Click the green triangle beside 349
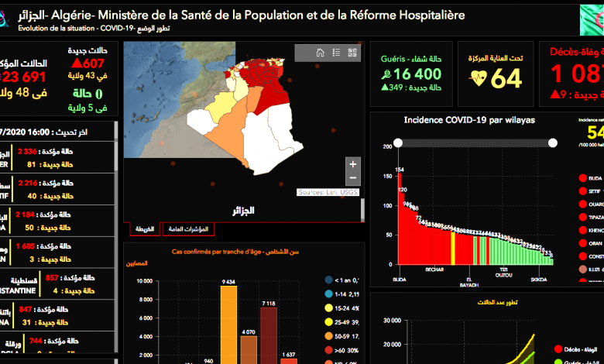The image size is (604, 364). click(x=384, y=88)
